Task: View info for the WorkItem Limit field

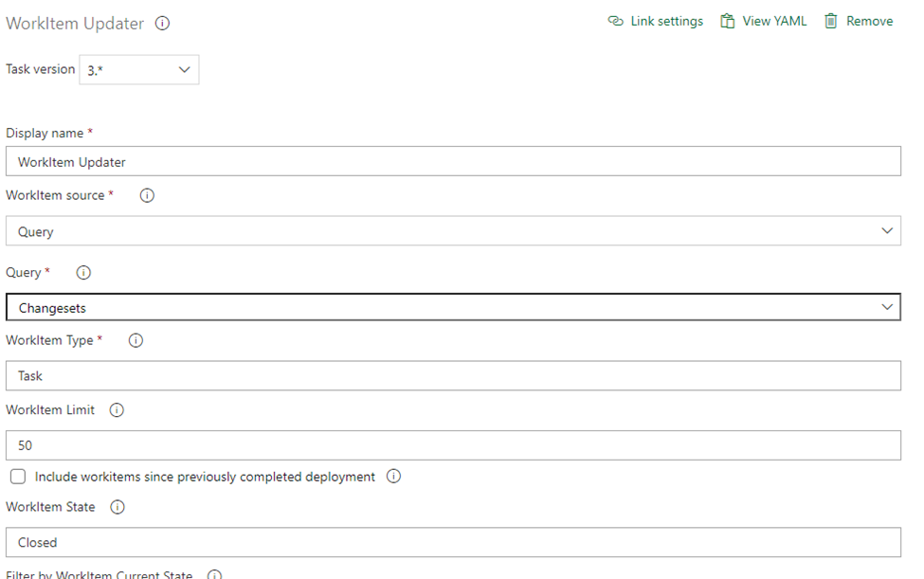Action: click(117, 410)
